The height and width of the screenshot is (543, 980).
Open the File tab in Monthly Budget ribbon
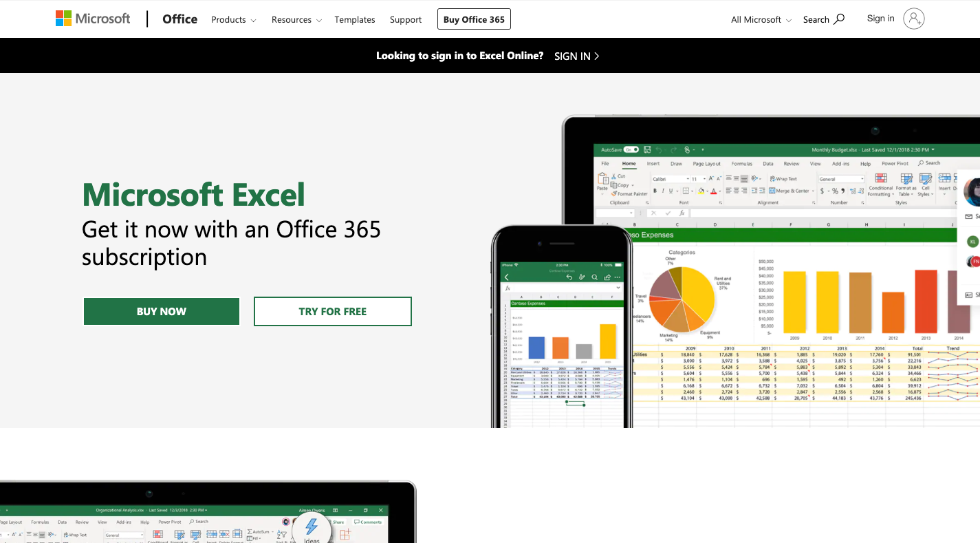[x=605, y=164]
